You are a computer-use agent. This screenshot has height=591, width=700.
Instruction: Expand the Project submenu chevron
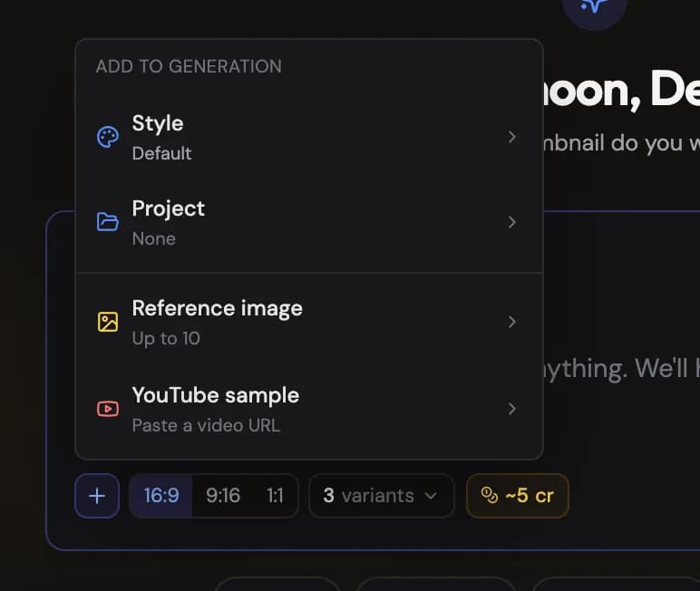pyautogui.click(x=512, y=222)
